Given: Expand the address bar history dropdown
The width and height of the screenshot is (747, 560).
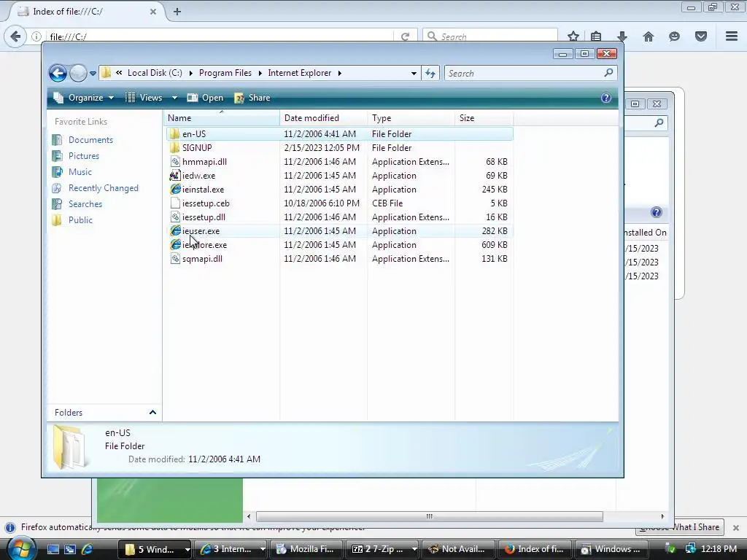Looking at the screenshot, I should point(414,74).
